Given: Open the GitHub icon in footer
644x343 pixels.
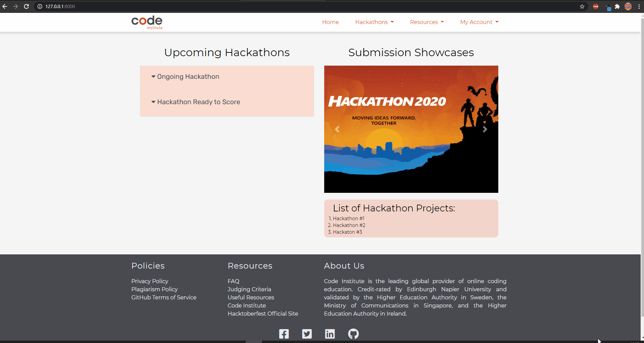Looking at the screenshot, I should 353,334.
